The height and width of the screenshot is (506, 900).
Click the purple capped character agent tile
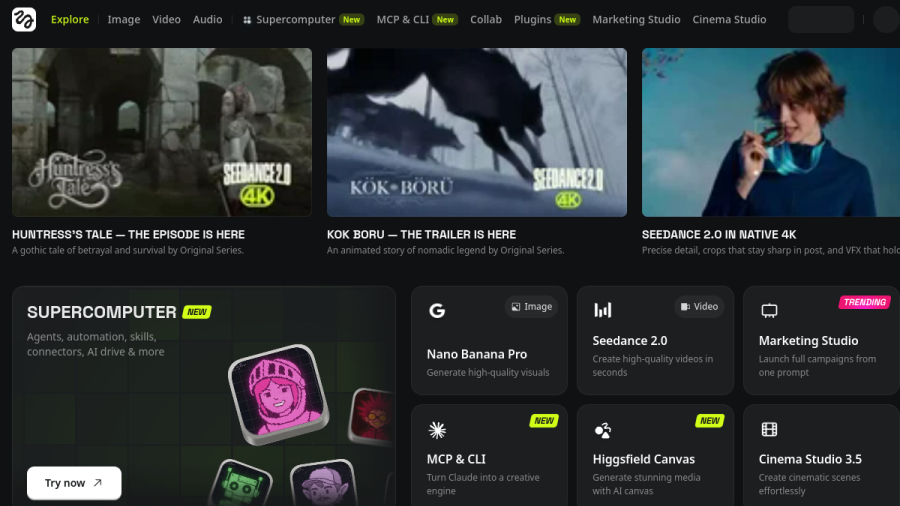pyautogui.click(x=323, y=484)
